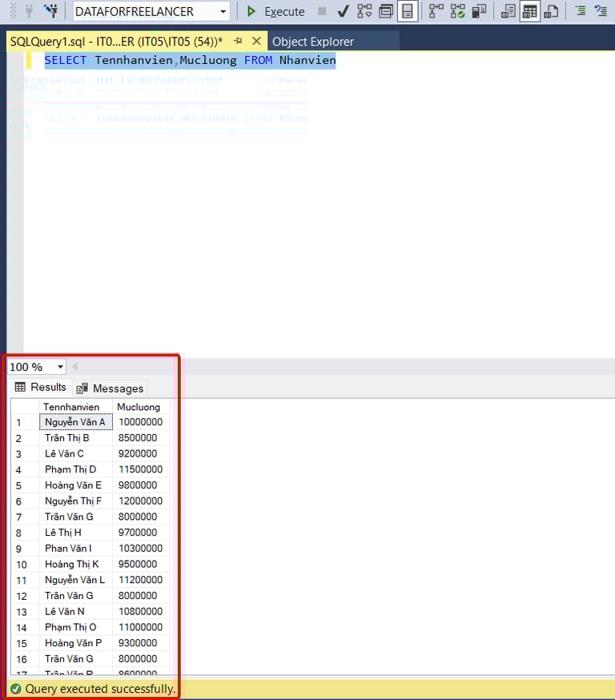Select salary cell 10000000

click(141, 422)
